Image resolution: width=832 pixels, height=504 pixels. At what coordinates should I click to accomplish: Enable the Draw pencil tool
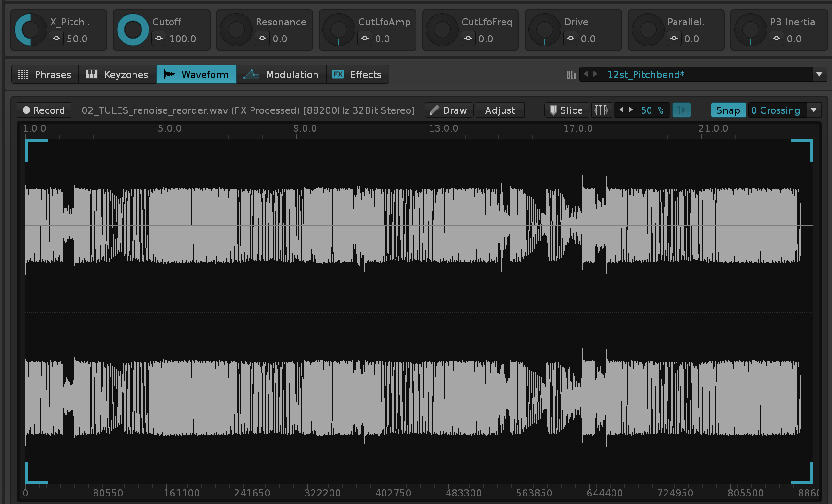pyautogui.click(x=448, y=110)
